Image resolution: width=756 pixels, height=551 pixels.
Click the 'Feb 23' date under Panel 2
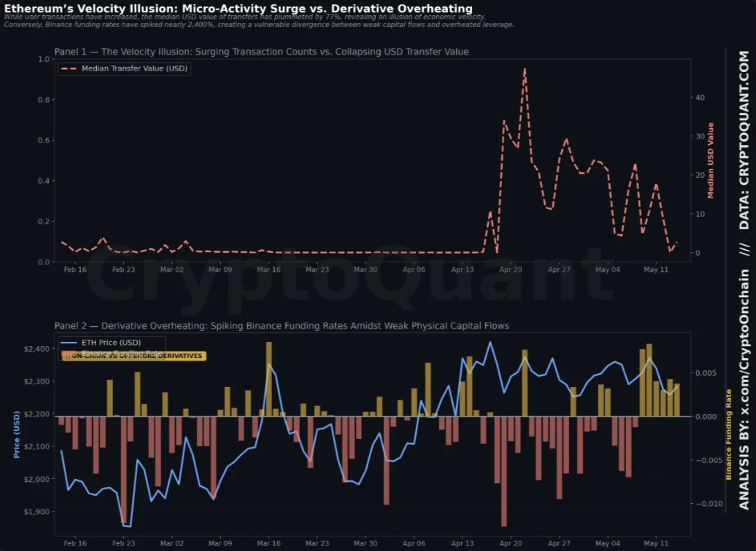124,543
